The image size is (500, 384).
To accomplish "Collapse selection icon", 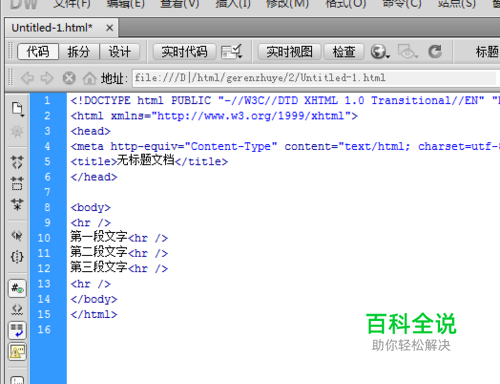I will [x=17, y=183].
